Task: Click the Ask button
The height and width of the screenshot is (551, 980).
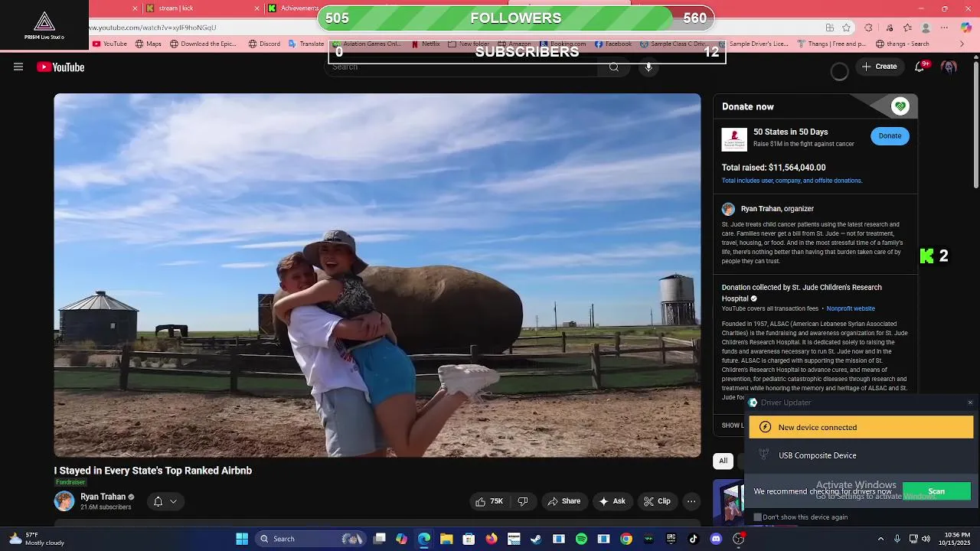Action: [612, 501]
